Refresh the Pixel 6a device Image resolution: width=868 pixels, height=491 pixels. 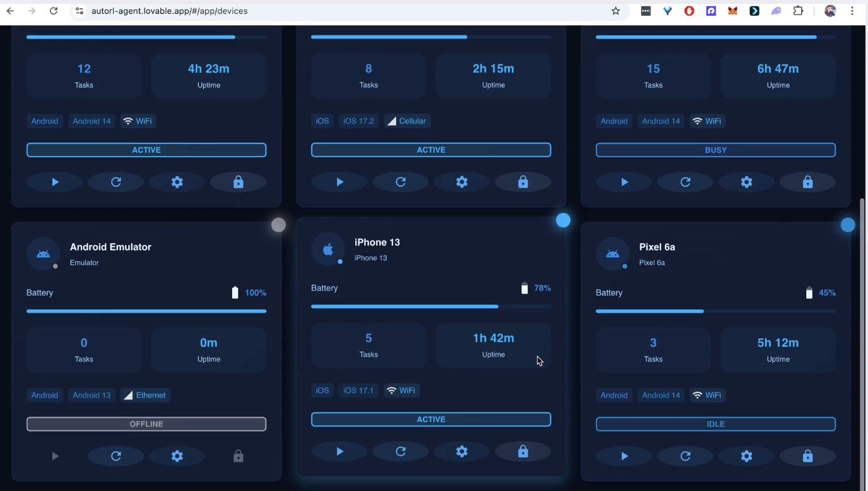[x=686, y=456]
